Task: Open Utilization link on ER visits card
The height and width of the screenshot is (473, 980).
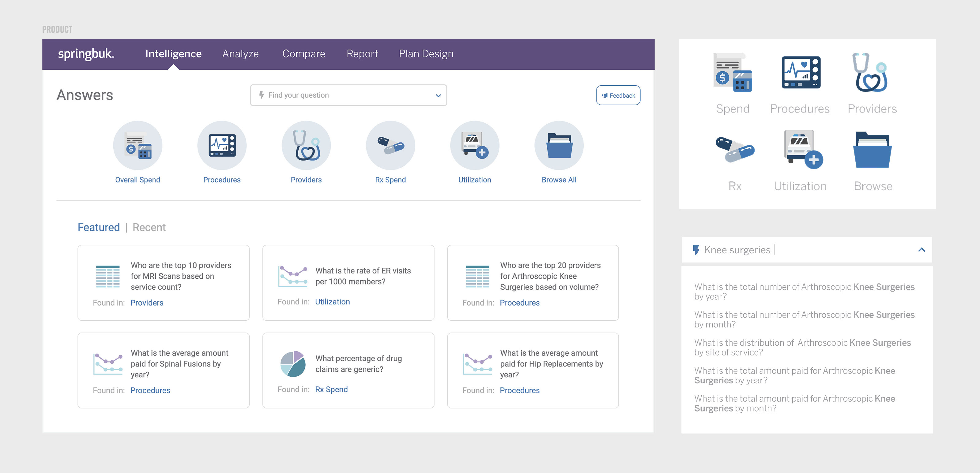Action: click(333, 302)
